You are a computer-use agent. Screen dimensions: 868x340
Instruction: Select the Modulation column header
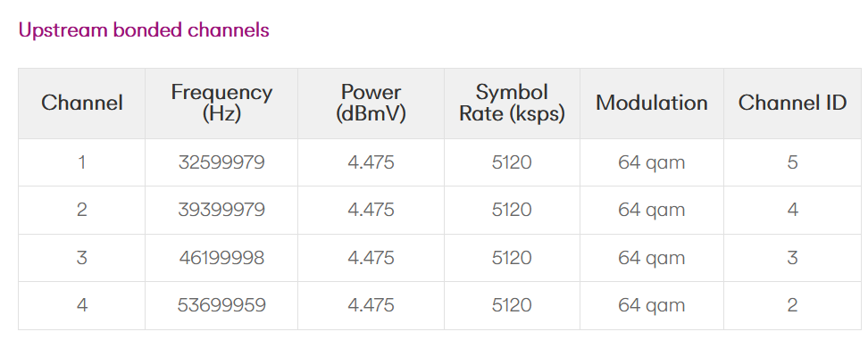click(x=652, y=103)
